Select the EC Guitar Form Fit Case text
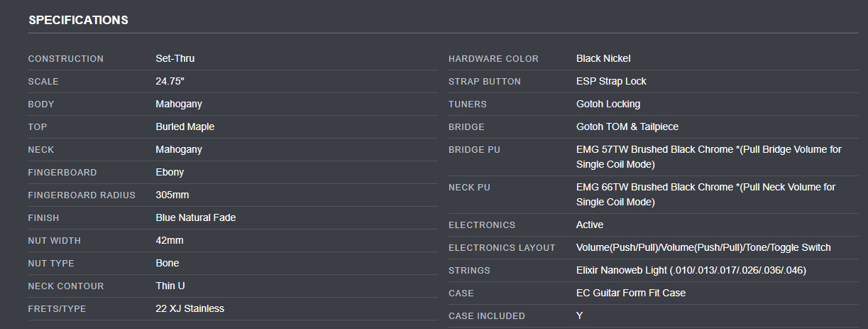Screen dimensions: 868x329 coord(631,293)
